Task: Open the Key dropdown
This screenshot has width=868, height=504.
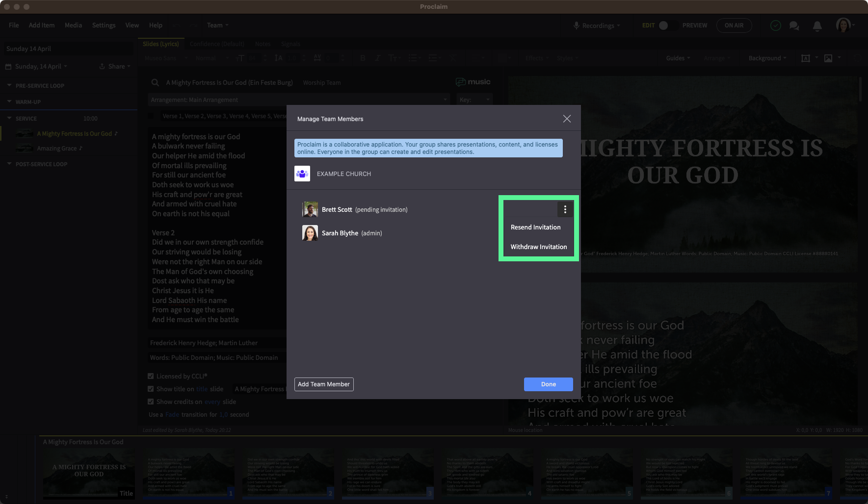Action: click(474, 100)
